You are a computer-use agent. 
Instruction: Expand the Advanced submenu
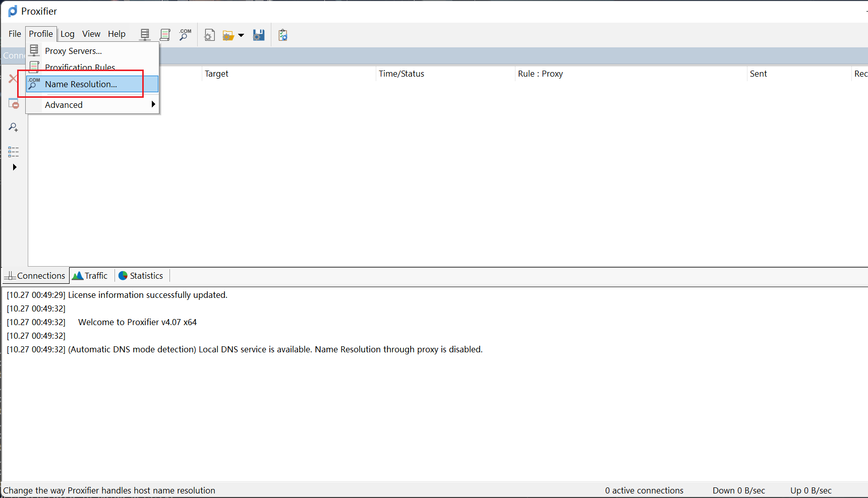(92, 105)
